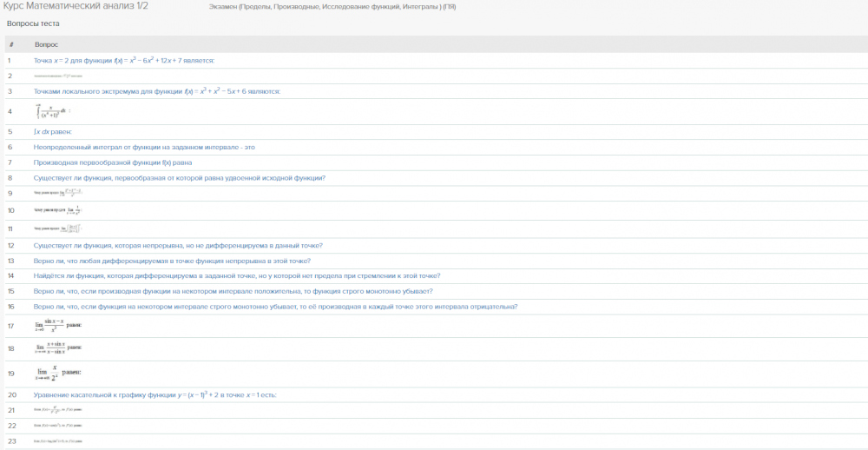Screen dimensions: 868x450
Task: Open question 12 on continuous non-differentiable function
Action: (178, 246)
